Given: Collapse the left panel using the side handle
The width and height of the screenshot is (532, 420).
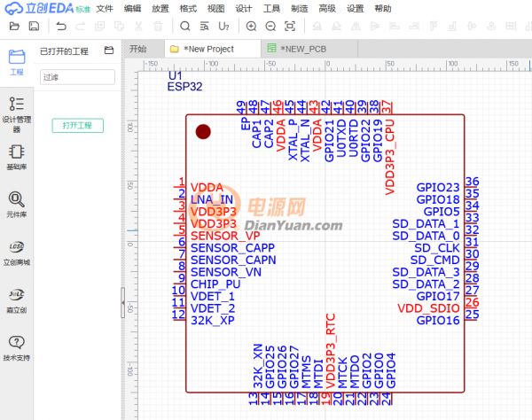Looking at the screenshot, I should pyautogui.click(x=123, y=303).
